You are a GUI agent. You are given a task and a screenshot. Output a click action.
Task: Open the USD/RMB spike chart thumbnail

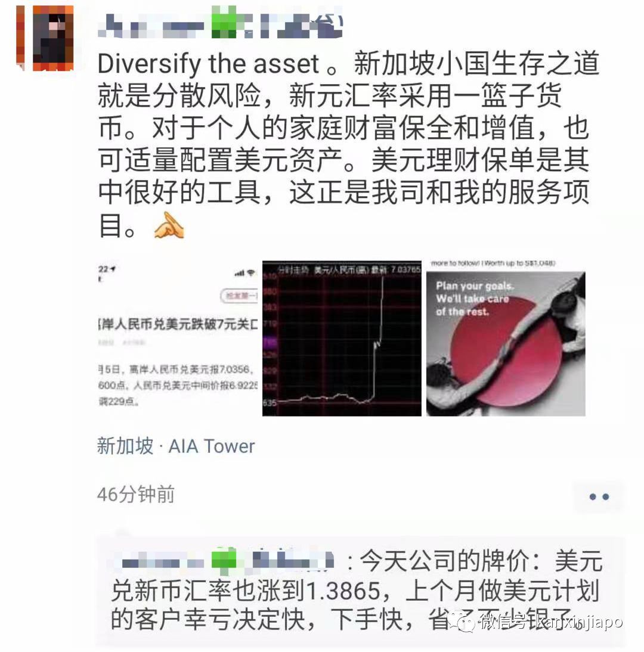coord(342,338)
